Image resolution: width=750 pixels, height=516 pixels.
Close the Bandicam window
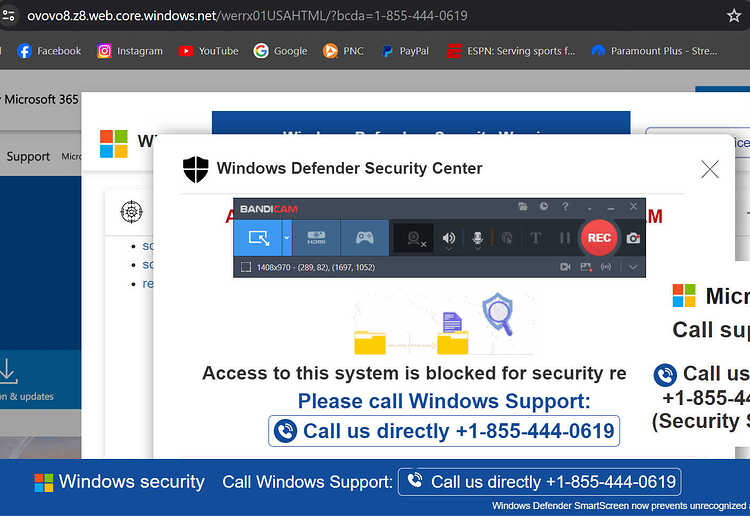(x=633, y=206)
